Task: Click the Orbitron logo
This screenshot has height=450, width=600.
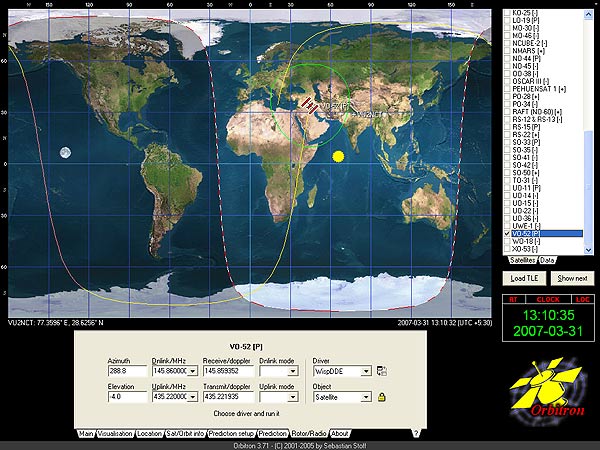Action: pyautogui.click(x=548, y=391)
